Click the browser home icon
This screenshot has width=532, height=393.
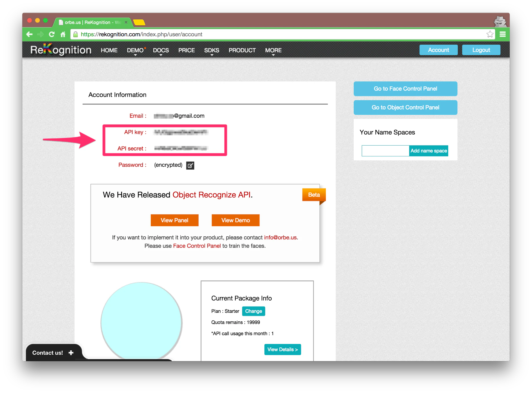tap(63, 34)
